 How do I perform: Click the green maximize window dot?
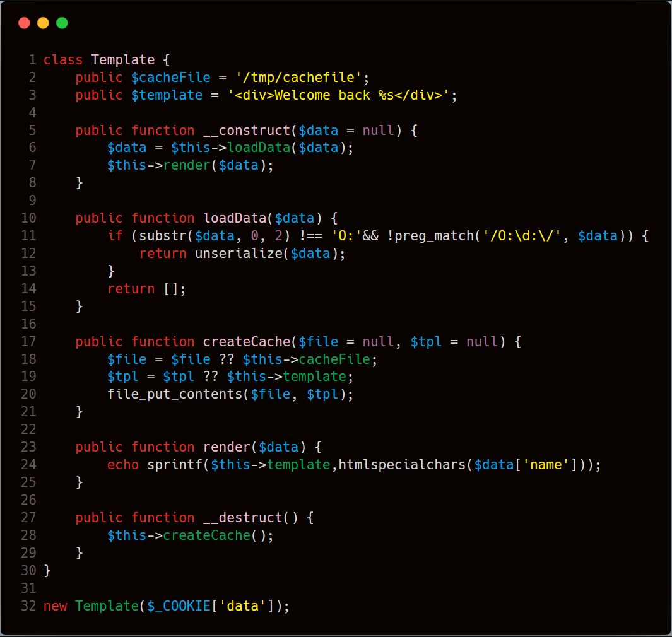pyautogui.click(x=62, y=23)
